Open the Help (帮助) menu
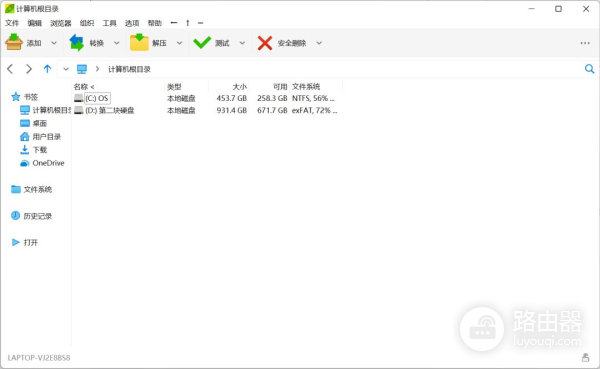Screen dimensions: 600x369 click(155, 23)
